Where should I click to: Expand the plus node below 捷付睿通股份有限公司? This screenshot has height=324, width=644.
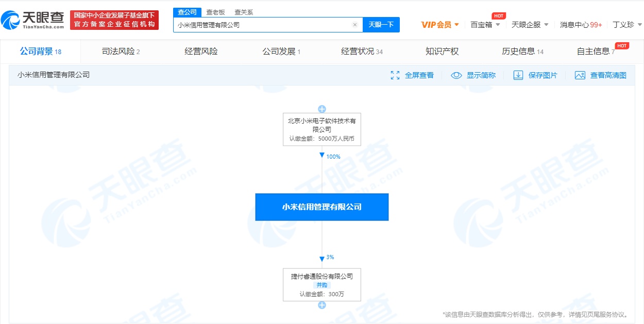tap(322, 305)
